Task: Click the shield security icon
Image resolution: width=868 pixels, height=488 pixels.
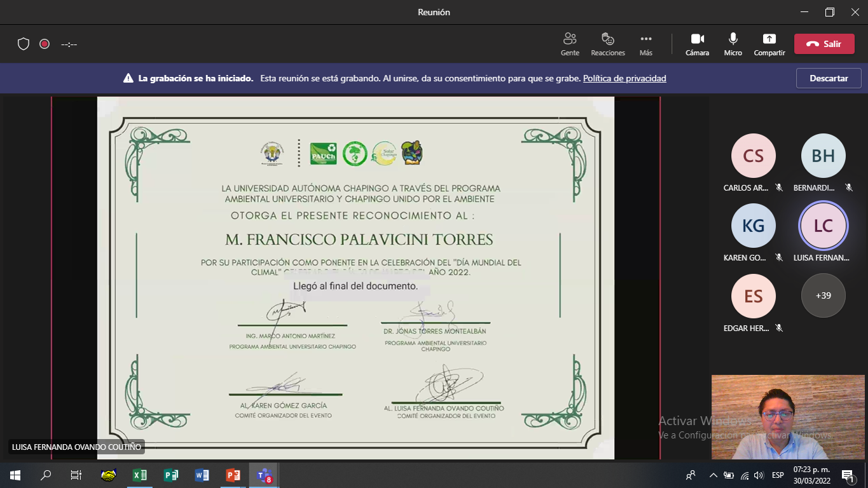Action: pyautogui.click(x=24, y=44)
